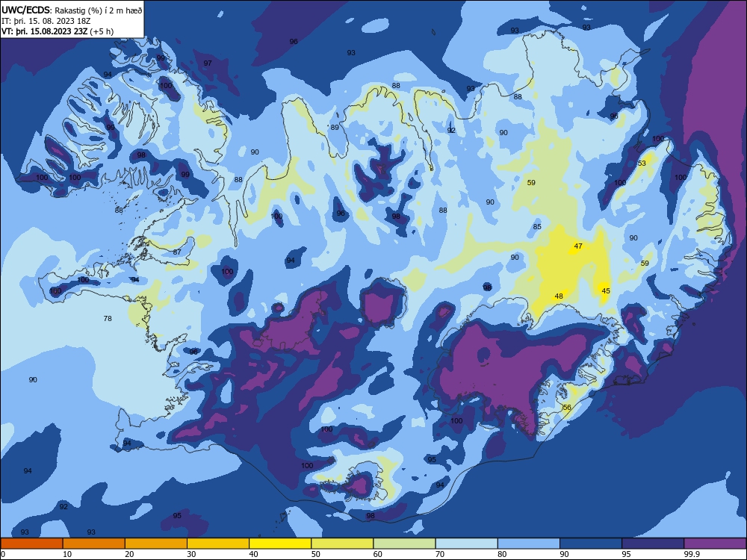The height and width of the screenshot is (560, 747).
Task: Click the 80–90 medium blue legend swatch
Action: 529,544
